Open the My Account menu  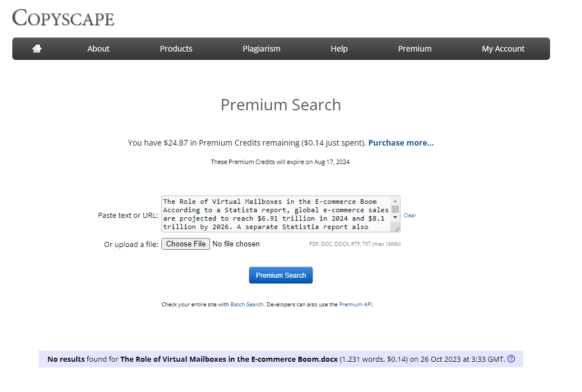(x=503, y=49)
